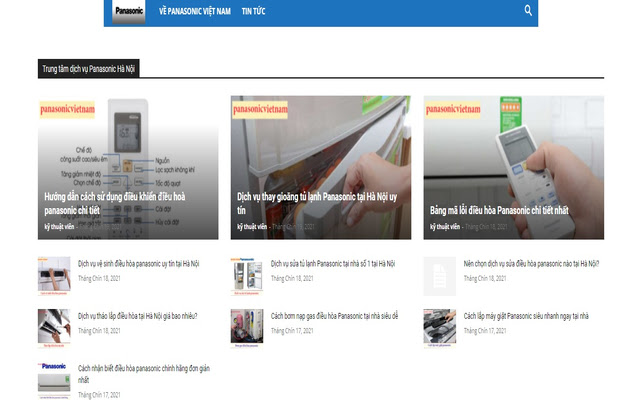
Task: Click date under tháo lắp điều hòa article
Action: coord(99,331)
